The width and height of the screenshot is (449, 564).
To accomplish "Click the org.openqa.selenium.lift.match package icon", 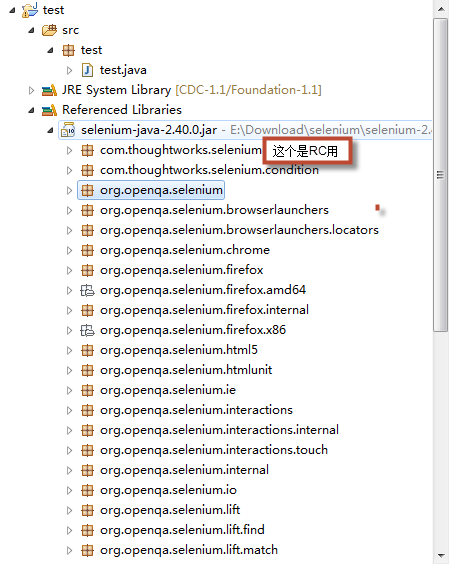I will [x=87, y=550].
